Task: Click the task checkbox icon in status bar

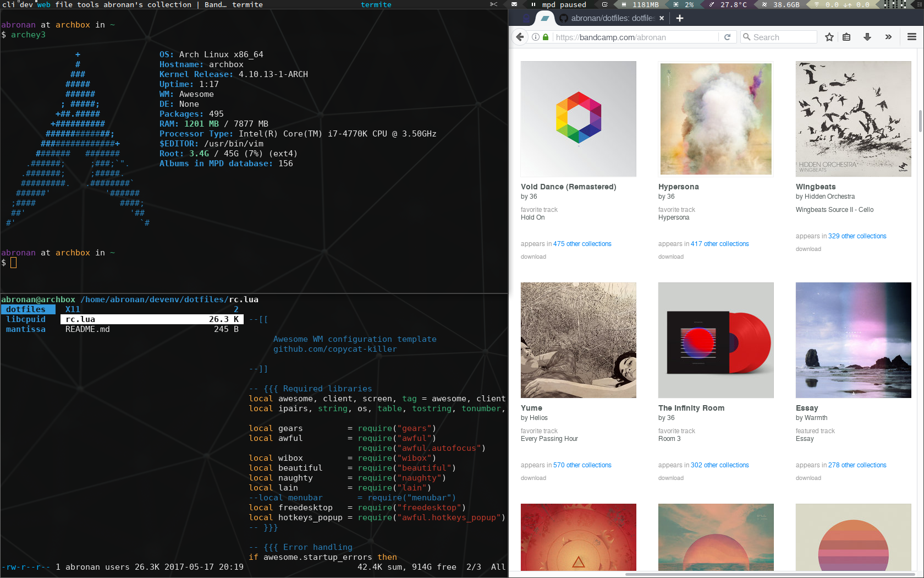Action: pyautogui.click(x=604, y=4)
